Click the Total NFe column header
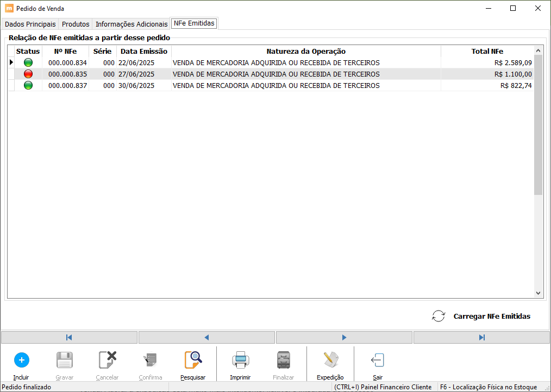Image resolution: width=551 pixels, height=392 pixels. [487, 51]
